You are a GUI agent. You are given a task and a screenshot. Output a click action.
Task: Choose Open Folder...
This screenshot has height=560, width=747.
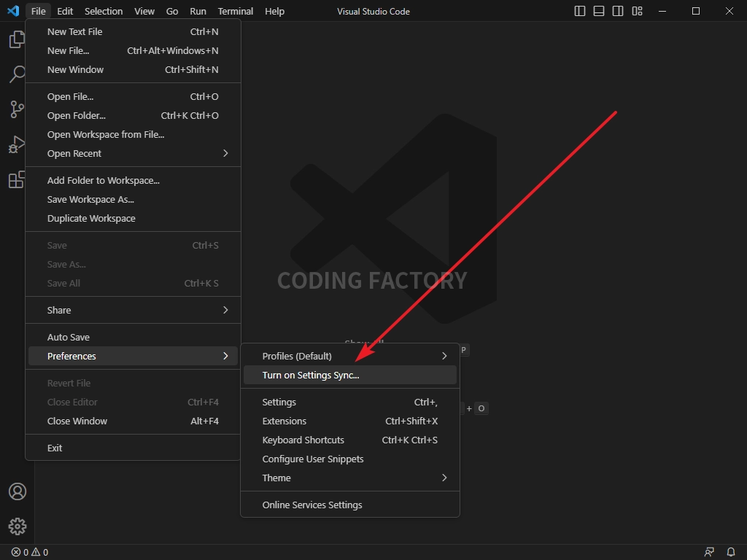[133, 116]
